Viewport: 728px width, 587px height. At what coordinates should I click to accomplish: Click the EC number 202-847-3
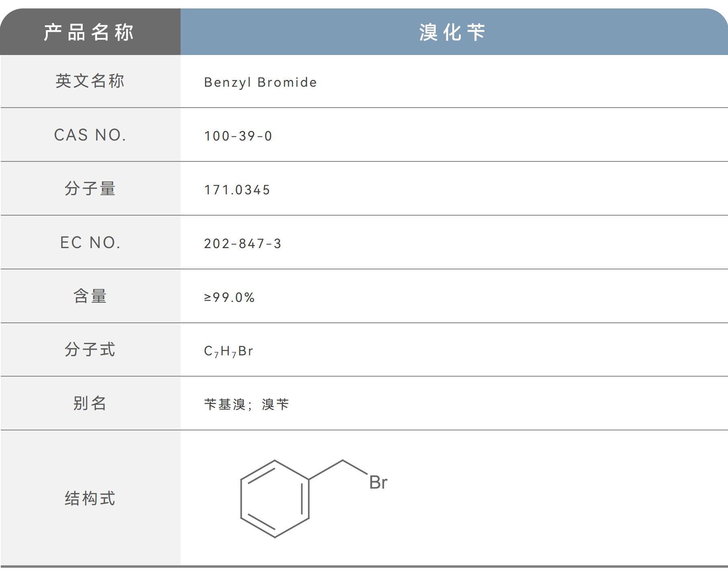pyautogui.click(x=243, y=244)
